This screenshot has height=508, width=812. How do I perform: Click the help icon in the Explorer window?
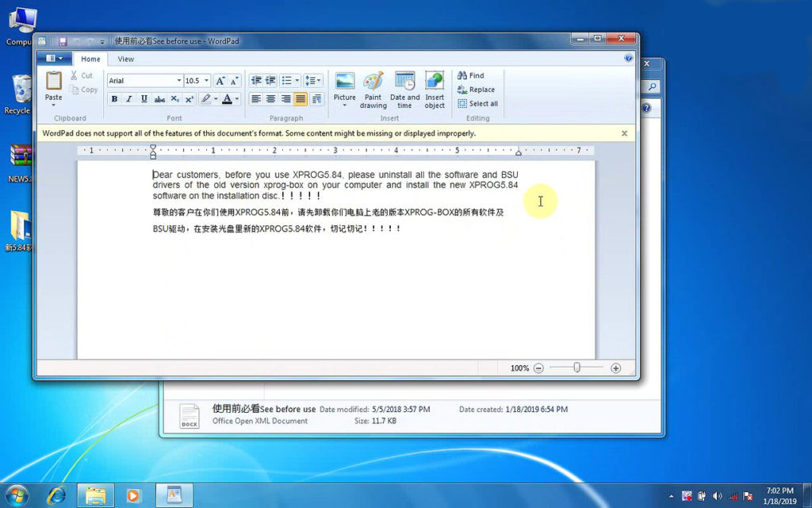[x=646, y=108]
